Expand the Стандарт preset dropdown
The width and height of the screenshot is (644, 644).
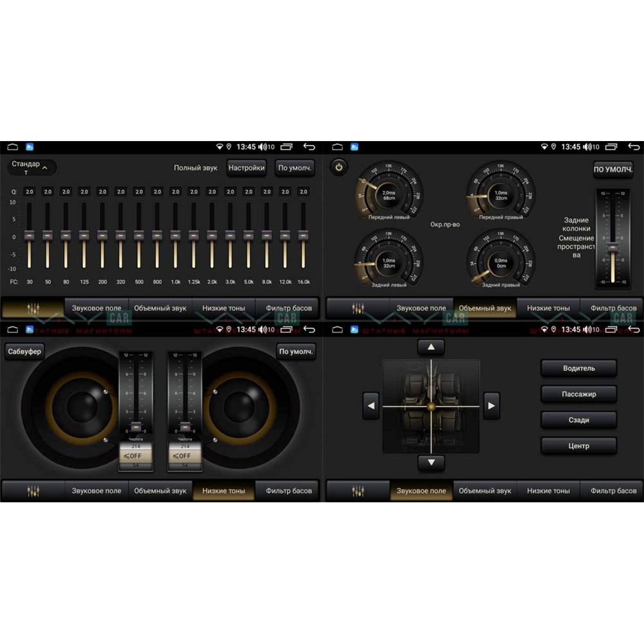[x=31, y=167]
